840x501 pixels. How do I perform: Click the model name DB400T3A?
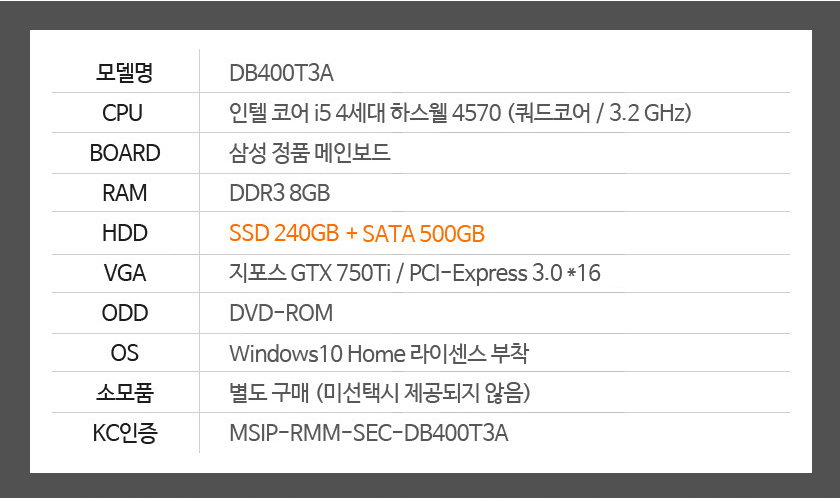pos(281,73)
